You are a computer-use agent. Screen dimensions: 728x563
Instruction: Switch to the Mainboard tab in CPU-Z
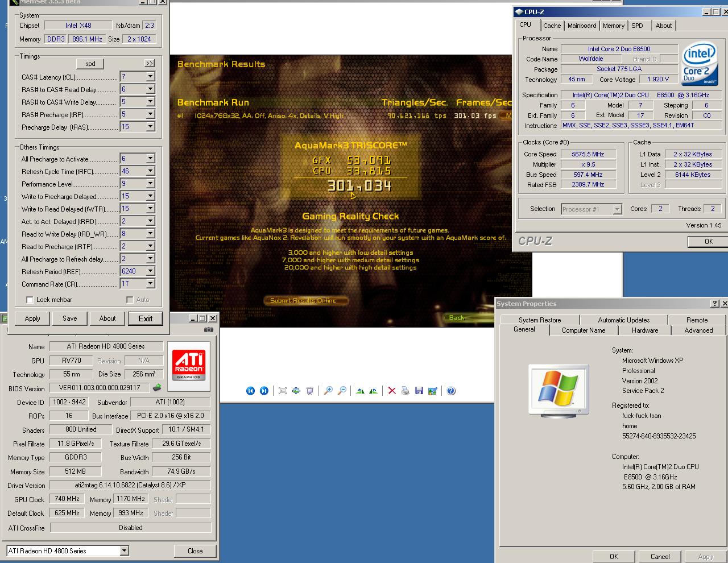pos(582,26)
